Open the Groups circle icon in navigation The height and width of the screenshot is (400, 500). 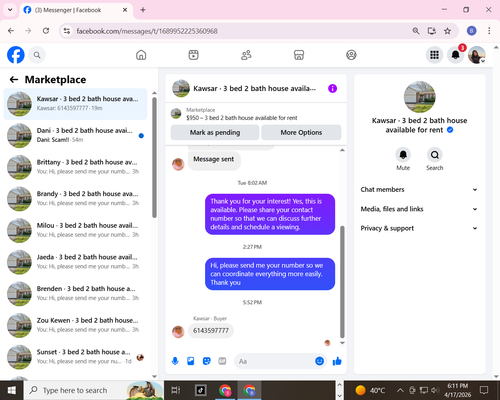(x=351, y=55)
